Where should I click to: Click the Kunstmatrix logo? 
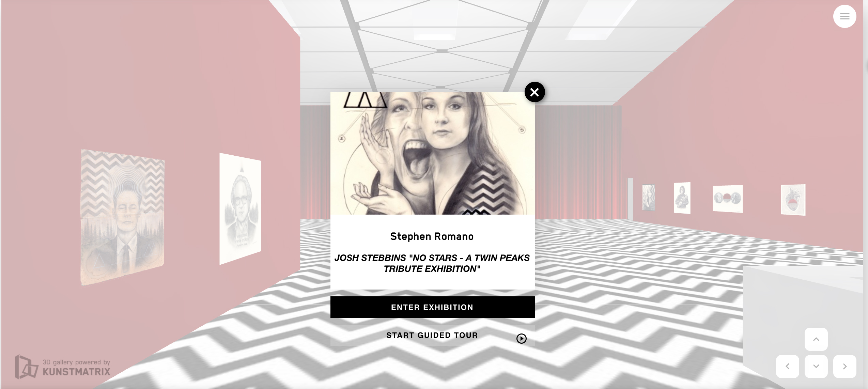coord(26,367)
